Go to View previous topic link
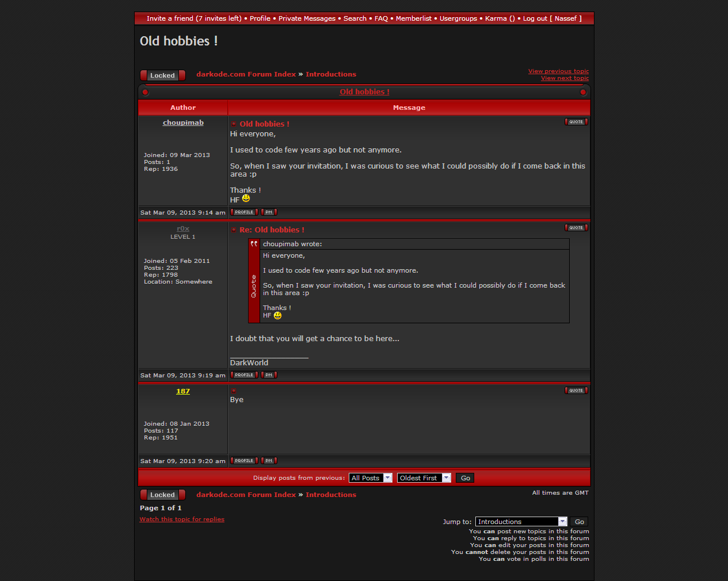Viewport: 728px width, 581px height. point(558,71)
